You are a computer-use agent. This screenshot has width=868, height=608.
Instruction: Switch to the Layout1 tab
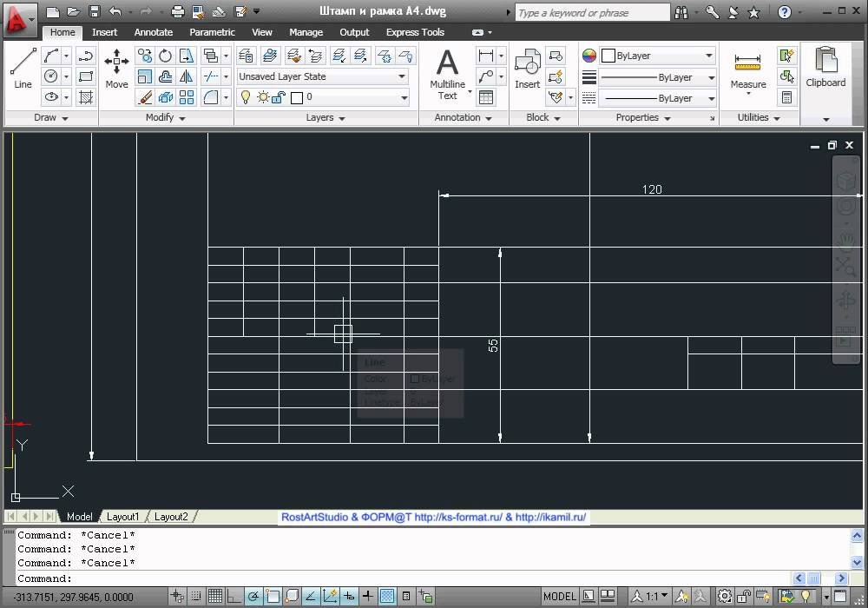pos(122,517)
